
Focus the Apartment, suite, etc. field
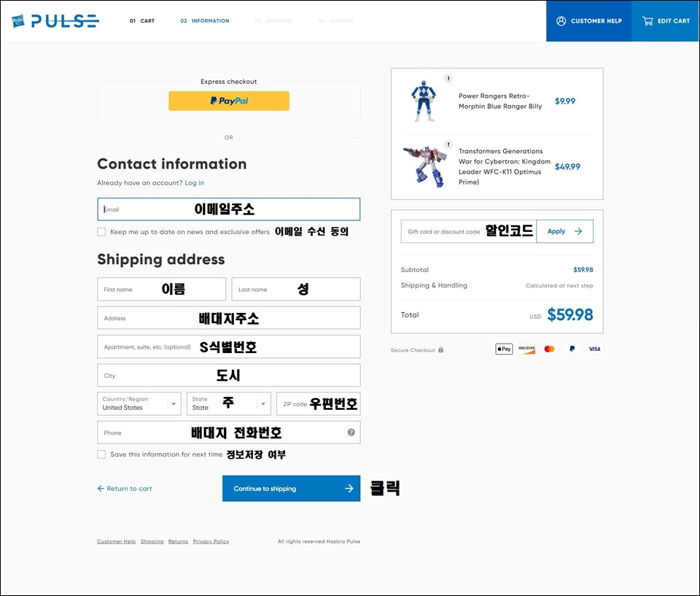coord(228,347)
